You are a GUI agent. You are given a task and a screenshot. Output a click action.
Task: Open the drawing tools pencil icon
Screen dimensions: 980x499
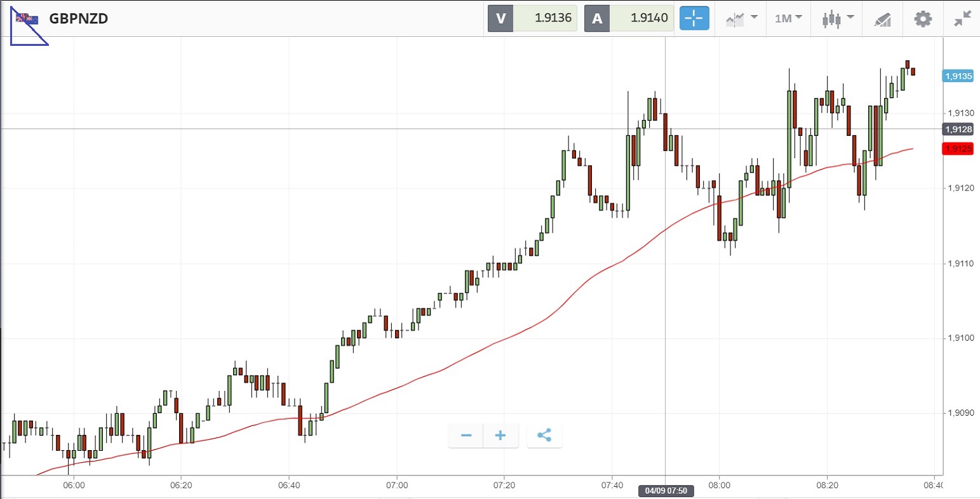pyautogui.click(x=882, y=19)
